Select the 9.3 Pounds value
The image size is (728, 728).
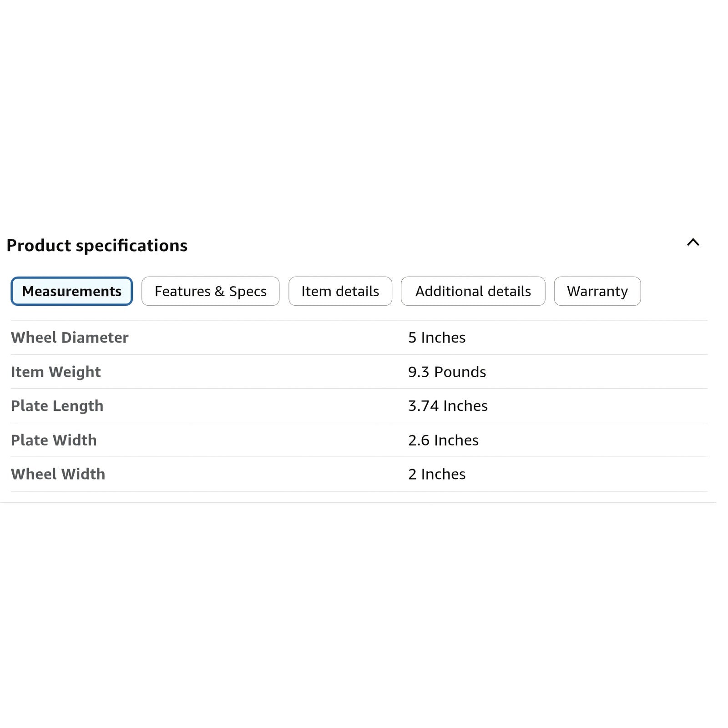point(447,372)
